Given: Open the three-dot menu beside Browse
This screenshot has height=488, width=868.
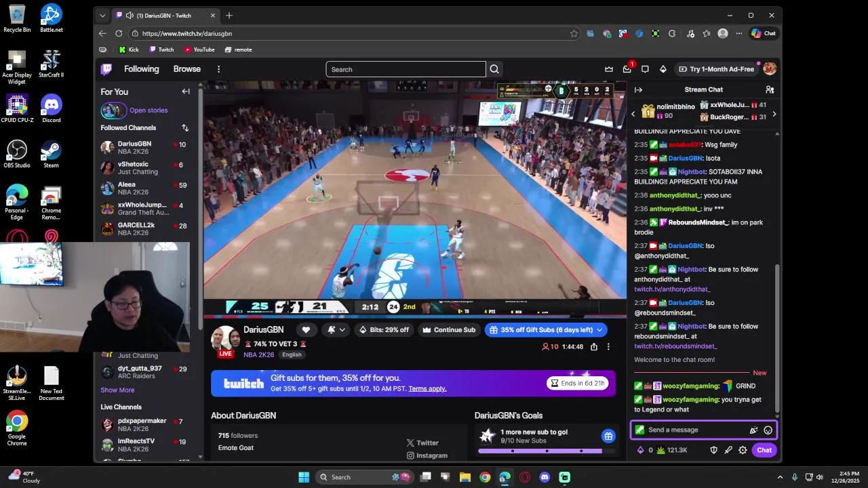Looking at the screenshot, I should (x=218, y=69).
